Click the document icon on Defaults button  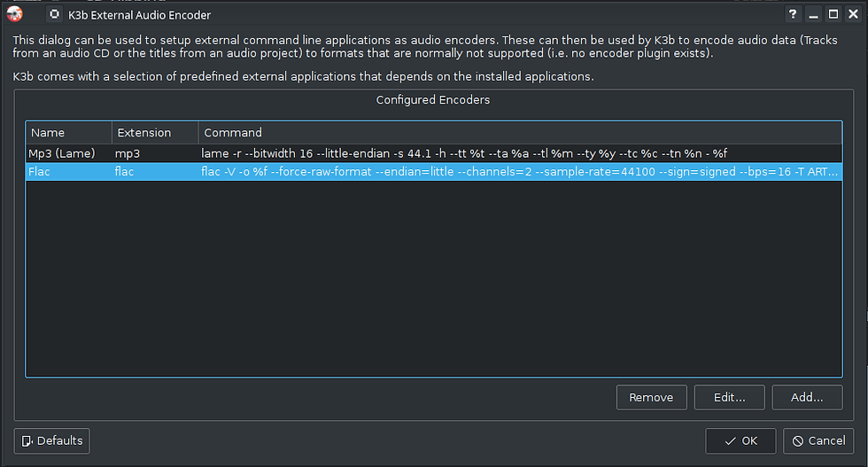click(27, 441)
